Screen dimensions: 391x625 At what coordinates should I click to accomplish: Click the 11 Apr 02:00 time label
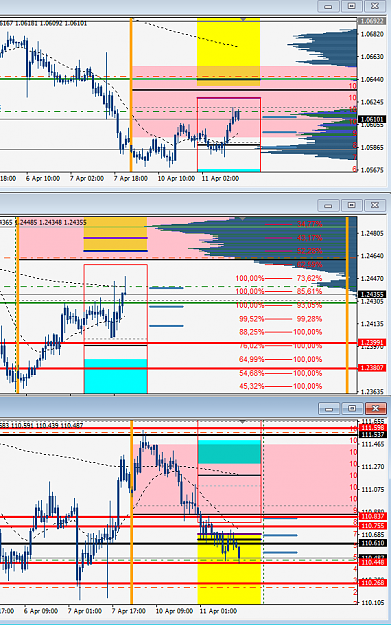pos(220,179)
